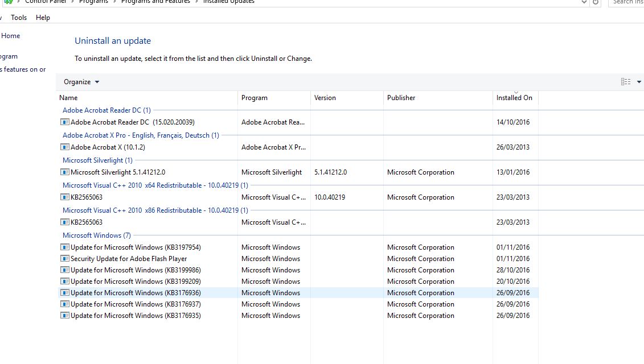The height and width of the screenshot is (364, 644).
Task: Select Update for Microsoft Windows (KB3197954)
Action: click(x=297, y=247)
